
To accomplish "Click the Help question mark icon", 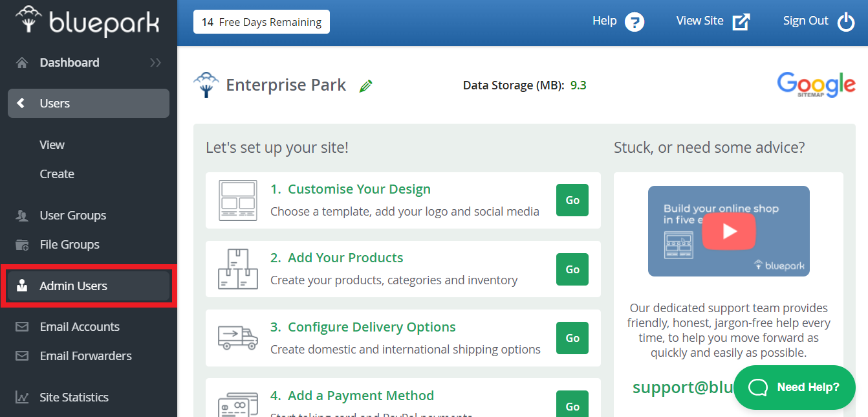I will pyautogui.click(x=635, y=22).
